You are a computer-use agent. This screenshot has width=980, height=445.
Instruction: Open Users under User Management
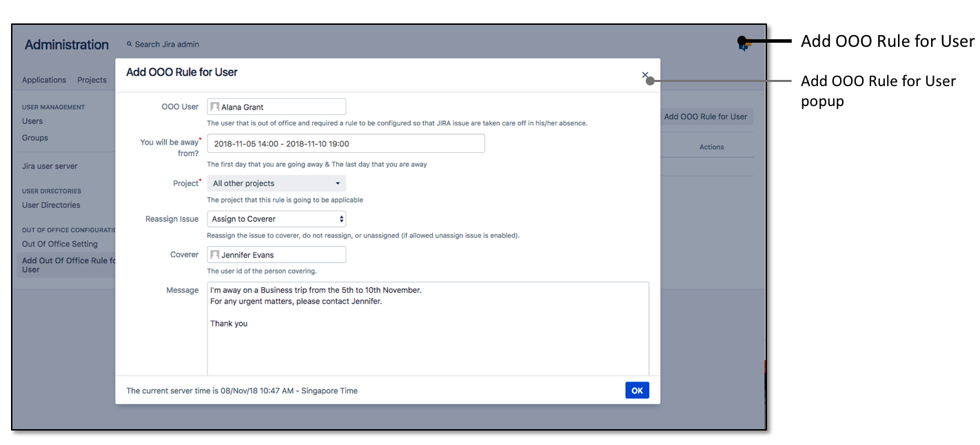point(32,121)
